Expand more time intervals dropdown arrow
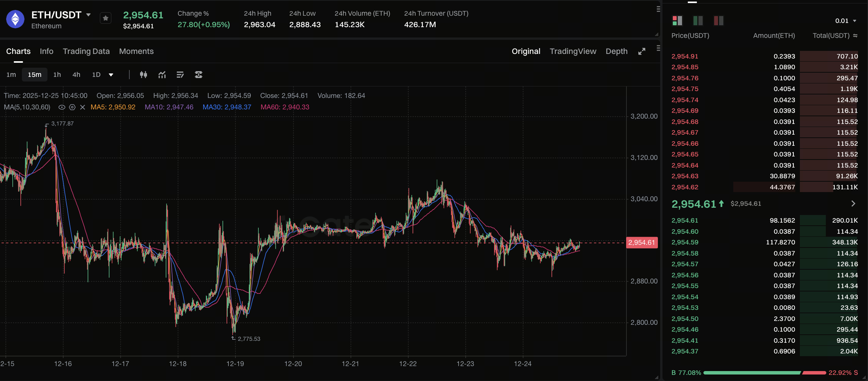Image resolution: width=868 pixels, height=381 pixels. (x=111, y=75)
